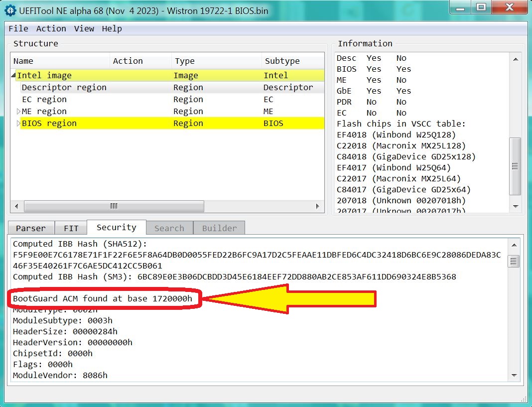Switch to the FIT tab
532x407 pixels.
tap(71, 228)
